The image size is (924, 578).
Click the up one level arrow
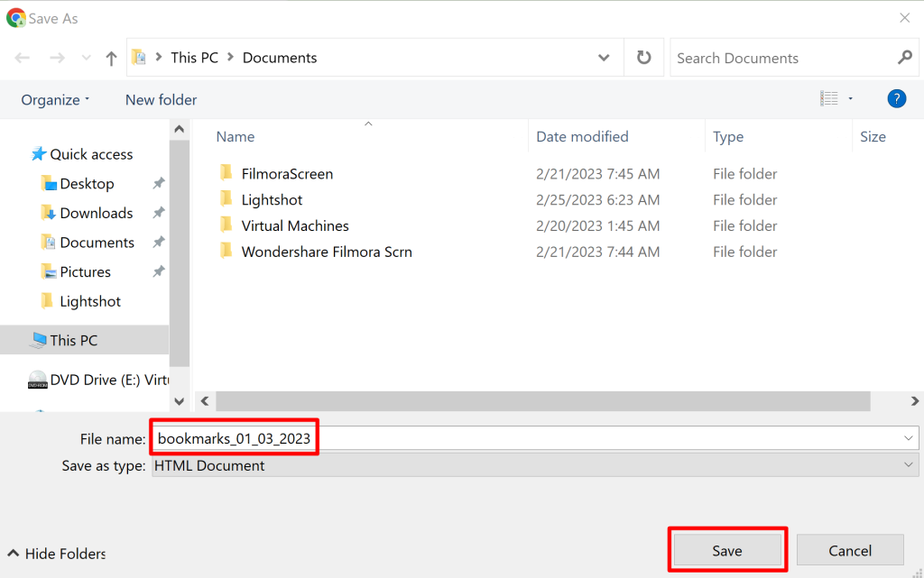(110, 57)
